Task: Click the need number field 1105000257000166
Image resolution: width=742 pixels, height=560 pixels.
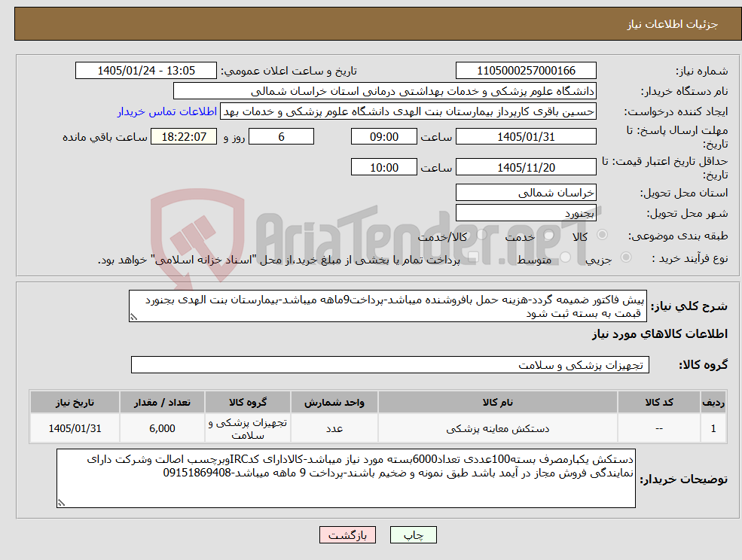Action: point(526,71)
